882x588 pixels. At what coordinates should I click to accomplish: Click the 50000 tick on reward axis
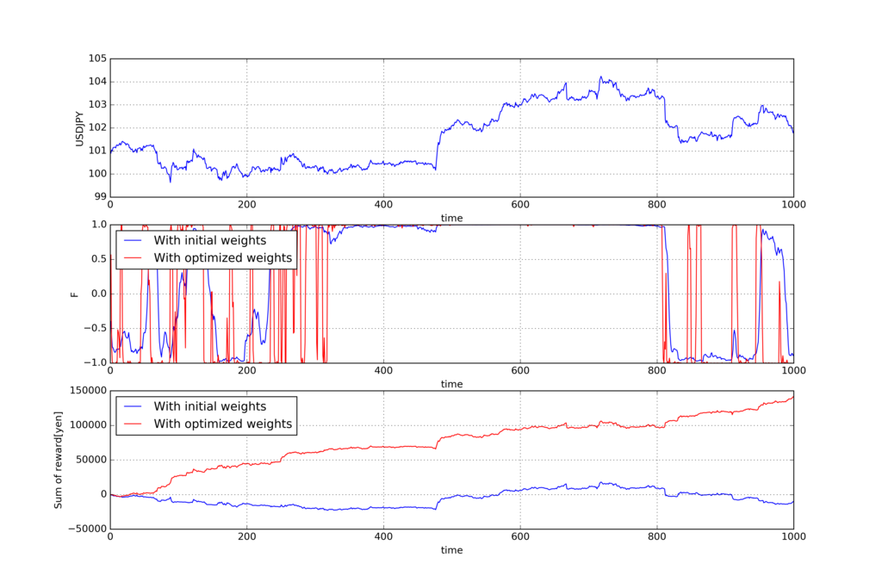(91, 460)
